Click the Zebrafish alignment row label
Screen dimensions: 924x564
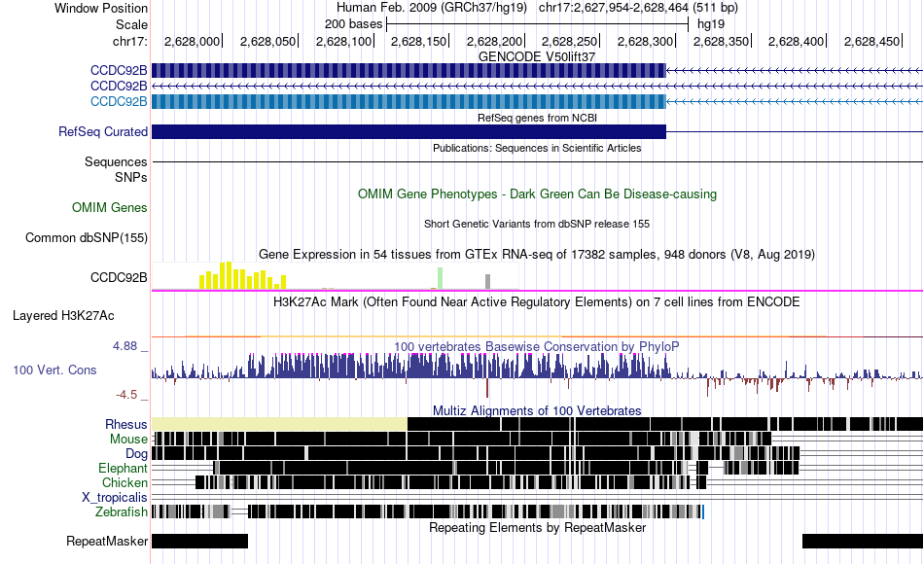(122, 511)
